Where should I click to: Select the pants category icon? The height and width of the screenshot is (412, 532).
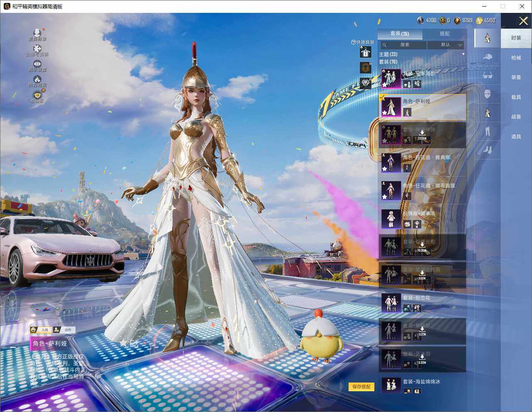[x=488, y=131]
